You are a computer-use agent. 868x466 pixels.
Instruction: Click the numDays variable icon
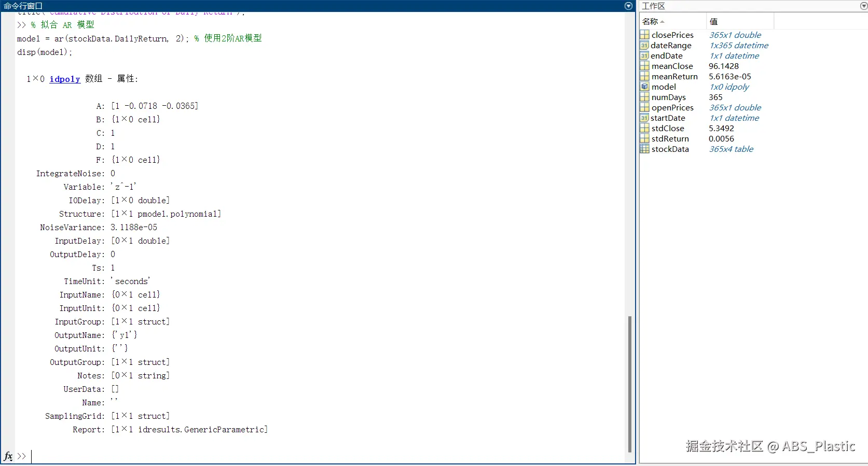pyautogui.click(x=644, y=97)
